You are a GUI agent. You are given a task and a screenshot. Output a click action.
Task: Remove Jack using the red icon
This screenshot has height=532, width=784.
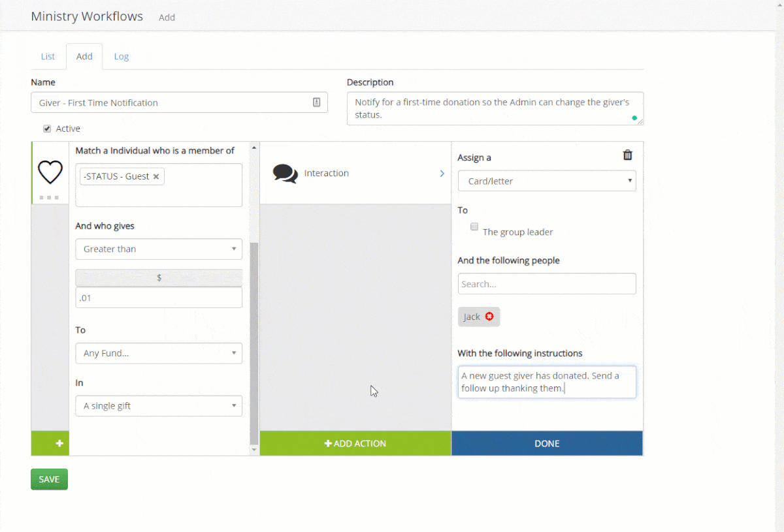(489, 317)
